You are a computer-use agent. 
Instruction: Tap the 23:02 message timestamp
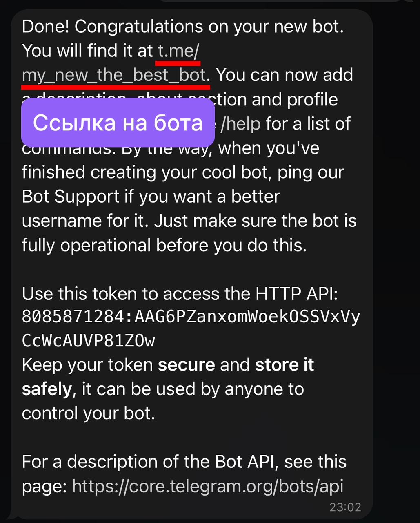[x=345, y=507]
